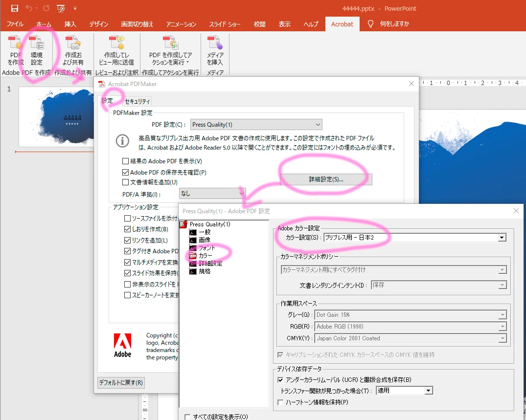Enable 文書情報を追加 checkbox

click(125, 182)
